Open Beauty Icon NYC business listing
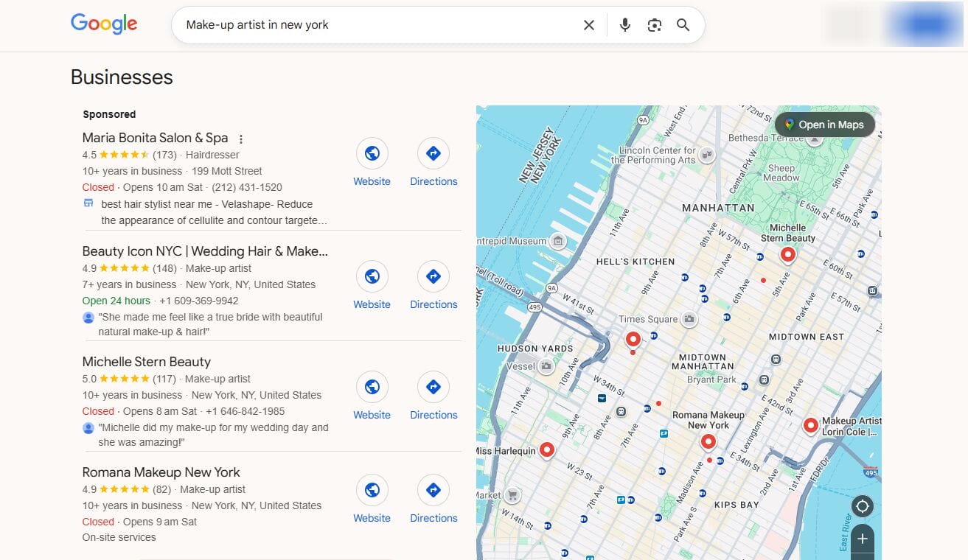Screen dimensions: 968x560 [205, 251]
